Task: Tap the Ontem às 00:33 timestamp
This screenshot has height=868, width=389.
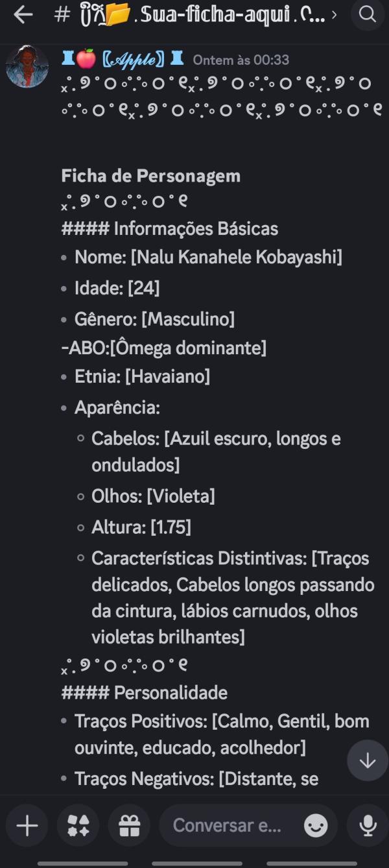Action: coord(241,60)
